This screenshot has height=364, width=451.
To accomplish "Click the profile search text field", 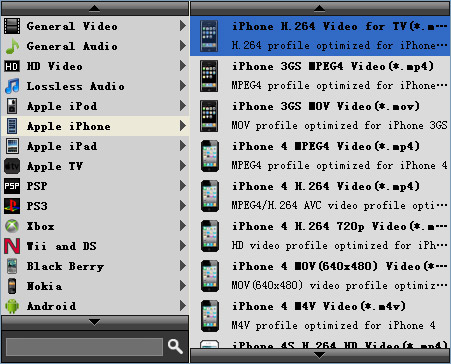I will tap(84, 347).
